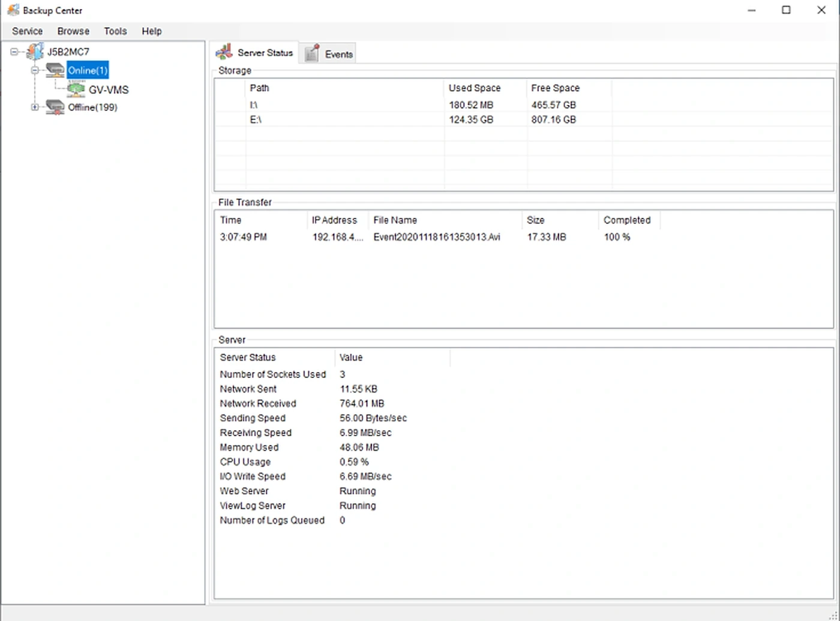Viewport: 840px width, 621px height.
Task: Click the J5B2MC7 server computer icon
Action: [x=35, y=52]
